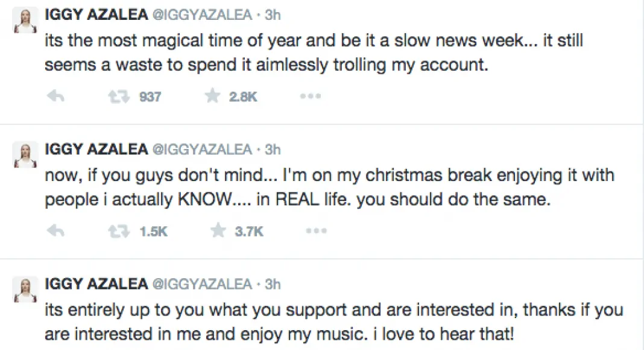Reply to the slow news week tweet
This screenshot has height=350, width=644.
(x=55, y=97)
